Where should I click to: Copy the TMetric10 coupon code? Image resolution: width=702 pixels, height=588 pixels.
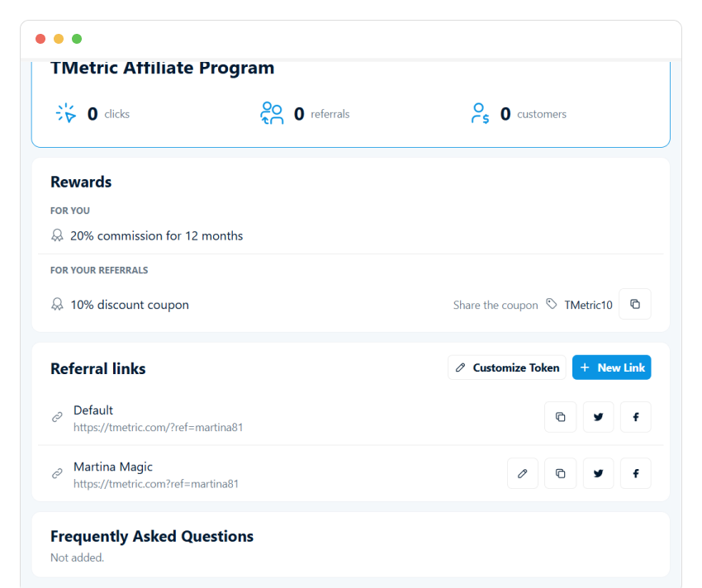coord(634,304)
